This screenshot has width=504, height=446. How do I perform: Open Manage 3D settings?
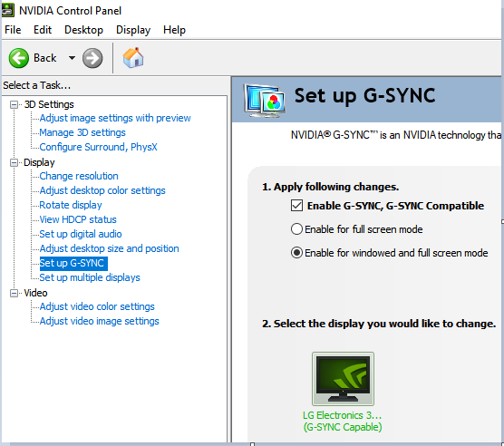click(x=82, y=132)
